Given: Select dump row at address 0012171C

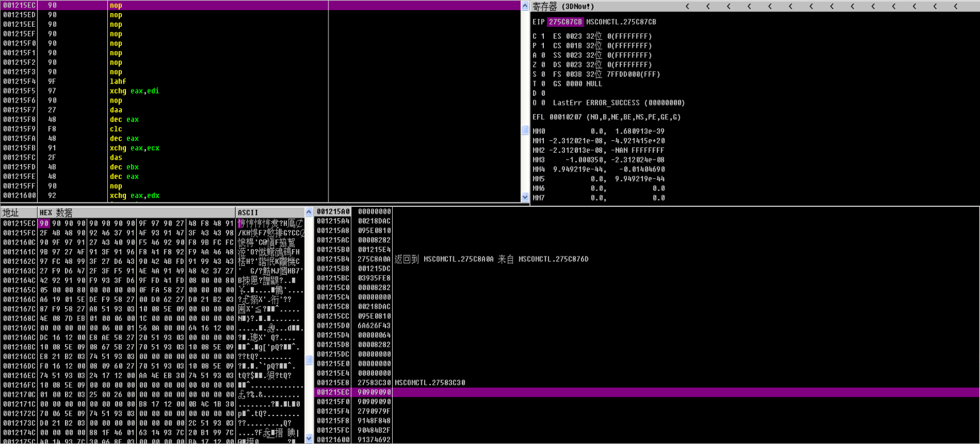Looking at the screenshot, I should [x=153, y=404].
